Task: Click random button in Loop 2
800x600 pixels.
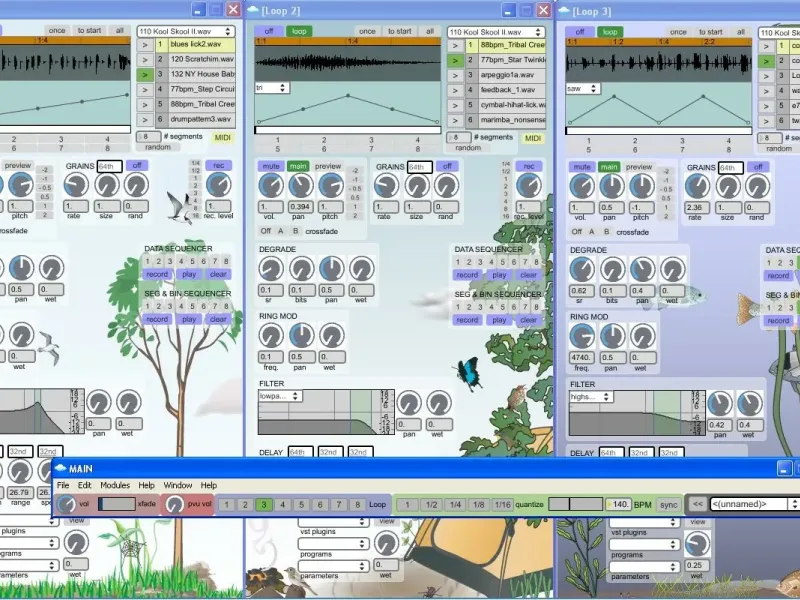Action: click(468, 148)
